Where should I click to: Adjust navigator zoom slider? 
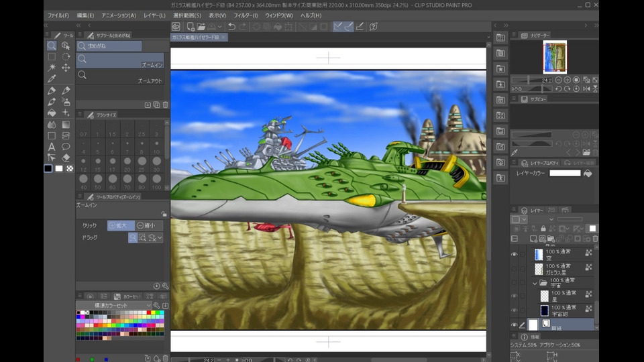[x=532, y=80]
